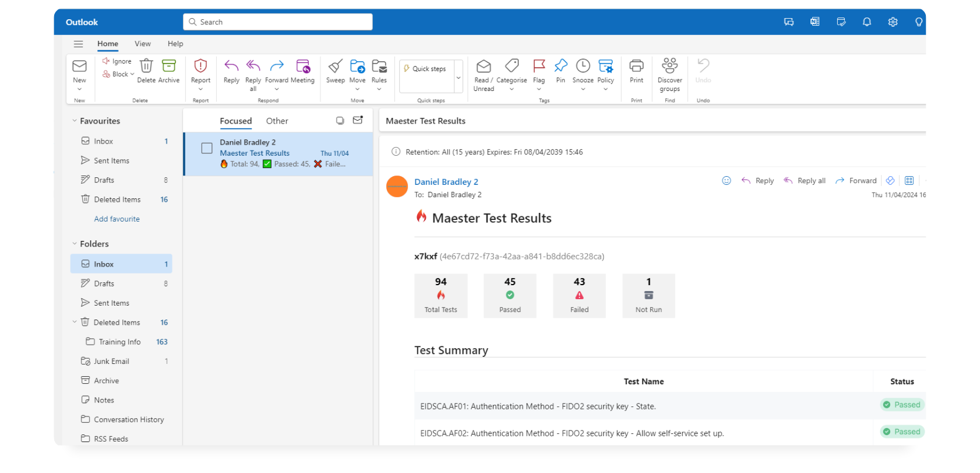This screenshot has height=473, width=980.
Task: Expand the Quick steps dropdown arrow
Action: tap(459, 77)
